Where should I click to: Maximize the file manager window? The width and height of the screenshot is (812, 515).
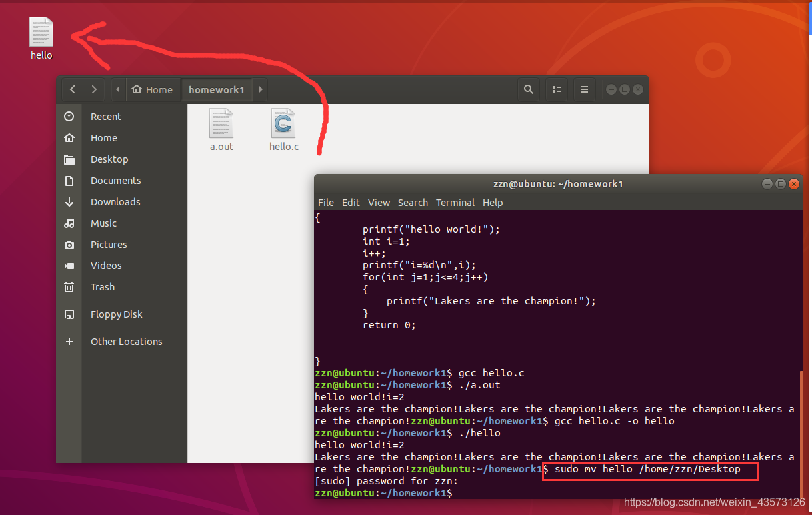tap(624, 89)
